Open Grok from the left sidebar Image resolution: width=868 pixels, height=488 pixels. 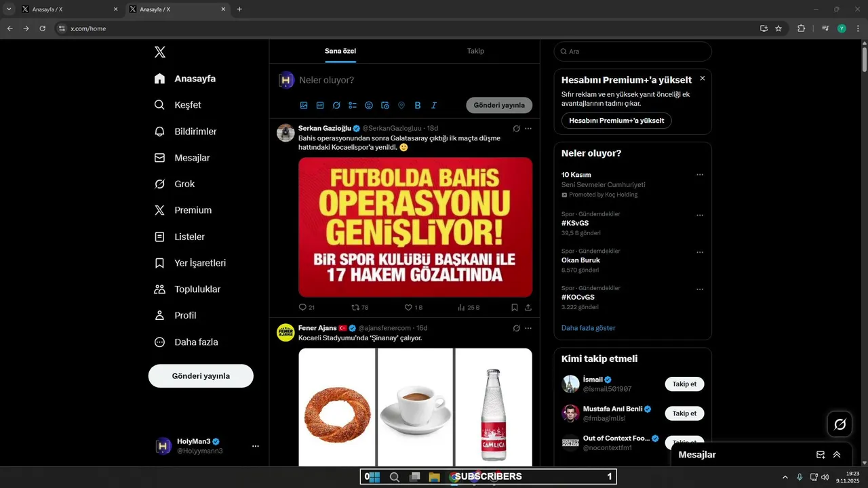(175, 184)
